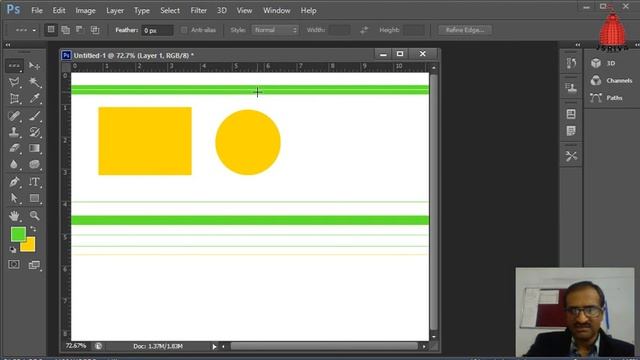The width and height of the screenshot is (640, 360).
Task: Click the Feather input field
Action: click(x=157, y=30)
